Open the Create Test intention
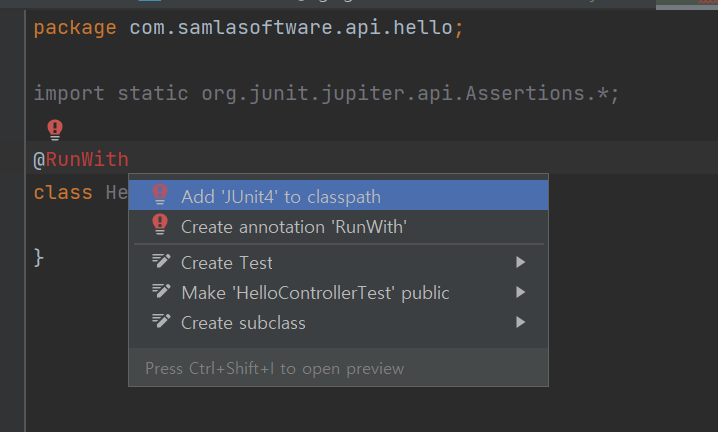Image resolution: width=718 pixels, height=432 pixels. point(338,262)
